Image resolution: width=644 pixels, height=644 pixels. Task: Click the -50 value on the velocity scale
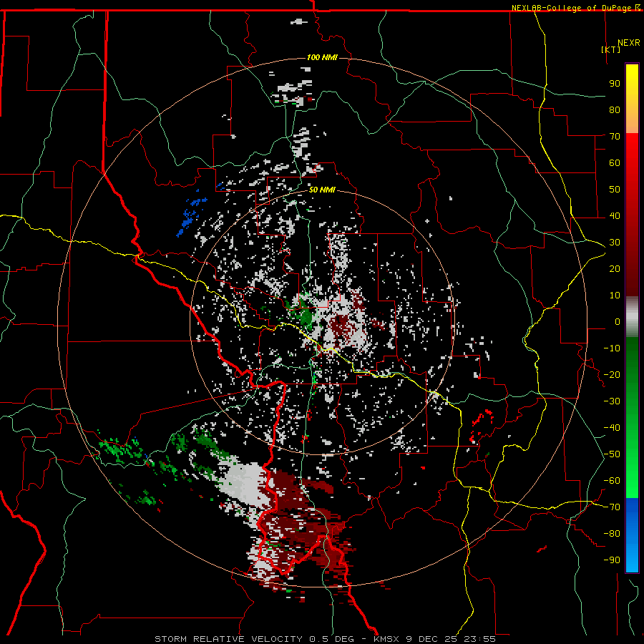tap(612, 454)
